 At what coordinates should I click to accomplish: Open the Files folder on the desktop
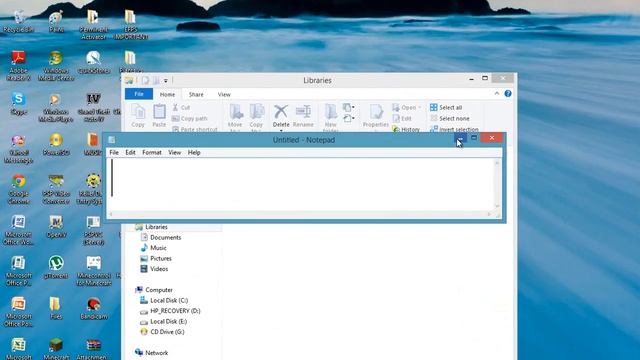point(56,308)
